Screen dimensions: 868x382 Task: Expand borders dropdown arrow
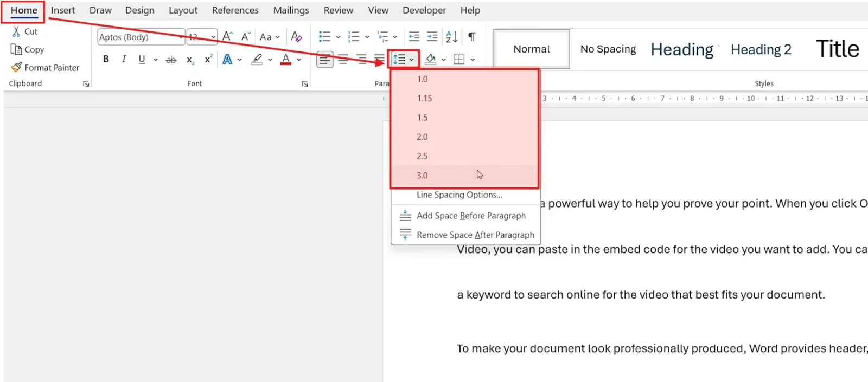pos(473,60)
